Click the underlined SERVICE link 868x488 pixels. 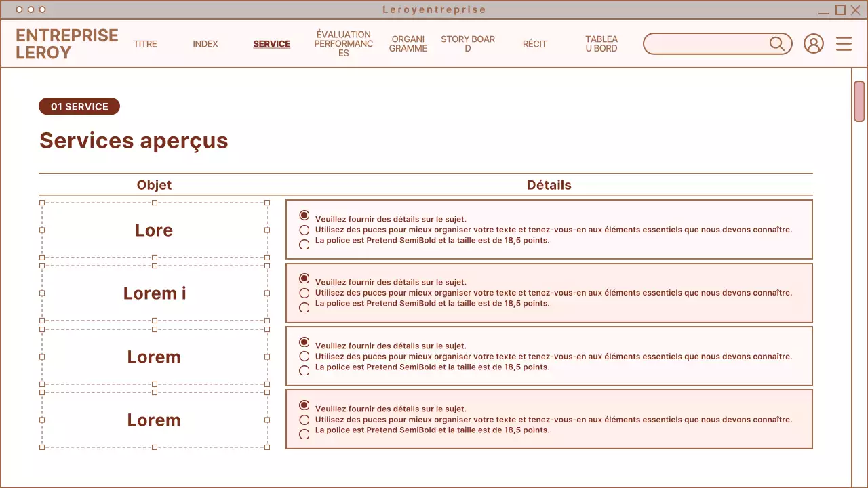271,43
